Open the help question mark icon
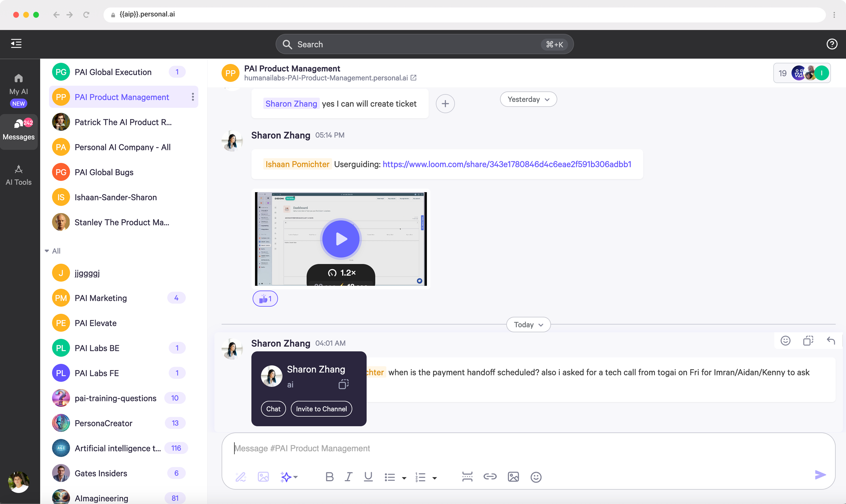Image resolution: width=846 pixels, height=504 pixels. tap(832, 44)
